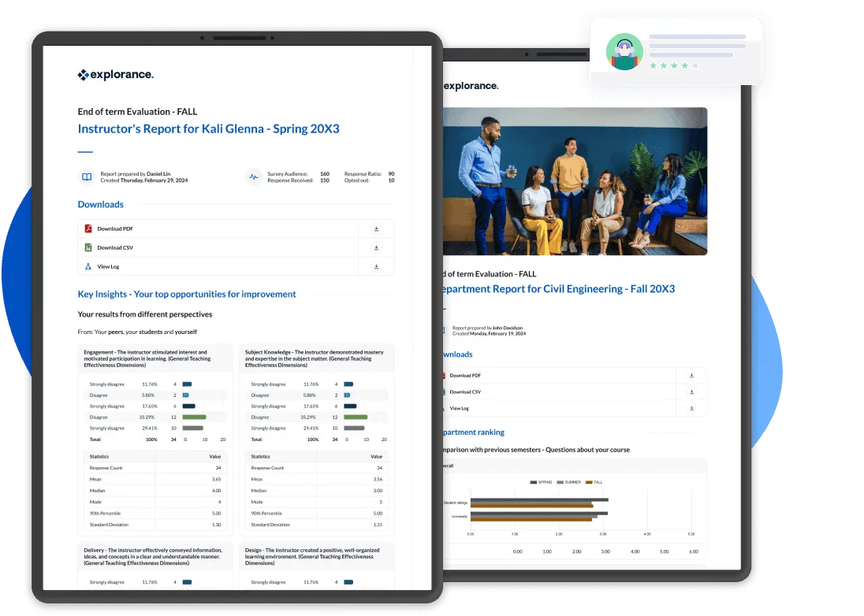Viewport: 864px width, 616px height.
Task: Click the View Log hierarchy icon in Instructor's Report
Action: (x=88, y=266)
